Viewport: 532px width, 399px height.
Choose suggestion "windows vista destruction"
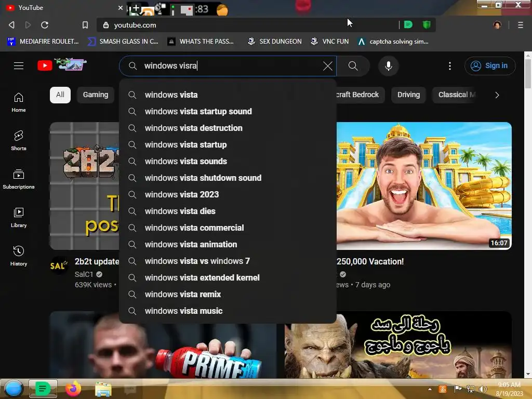[x=228, y=128]
